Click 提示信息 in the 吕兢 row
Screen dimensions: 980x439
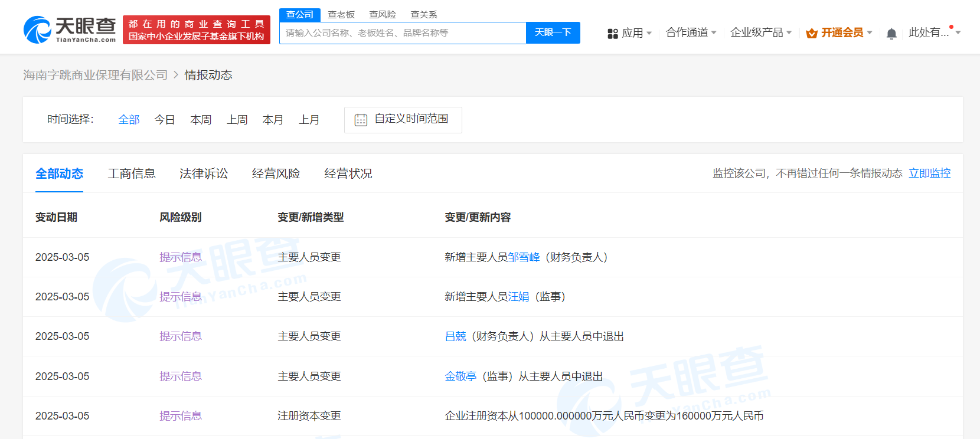pyautogui.click(x=181, y=336)
